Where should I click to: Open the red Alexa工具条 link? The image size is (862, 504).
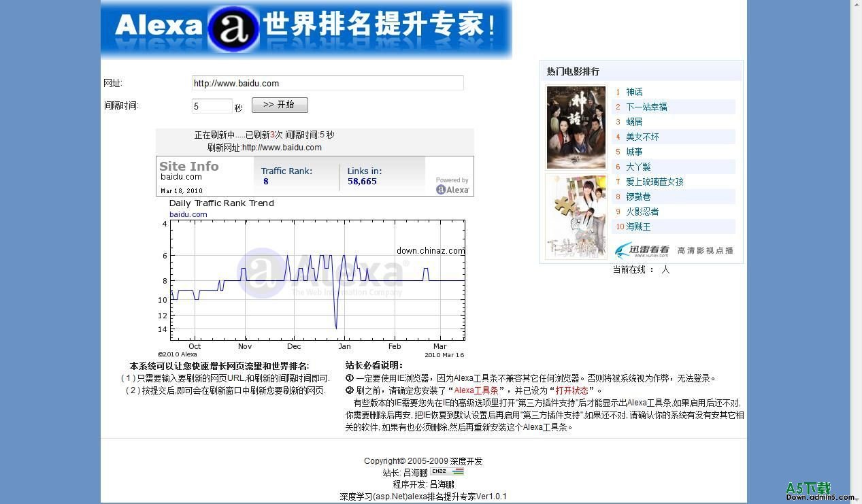(476, 390)
